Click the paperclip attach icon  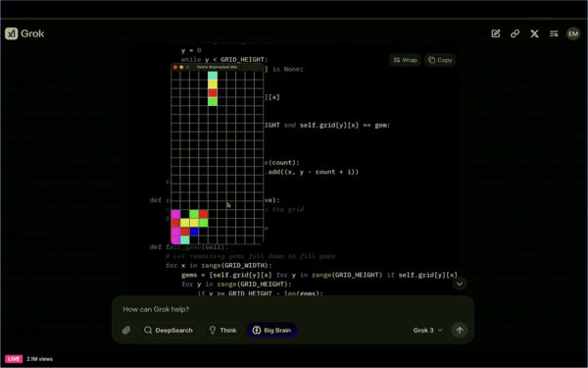tap(126, 330)
